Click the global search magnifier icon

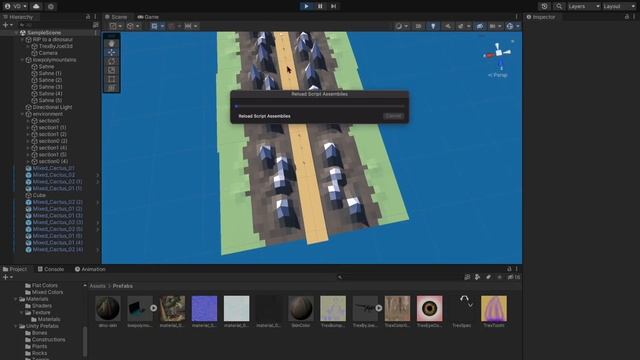coord(559,6)
